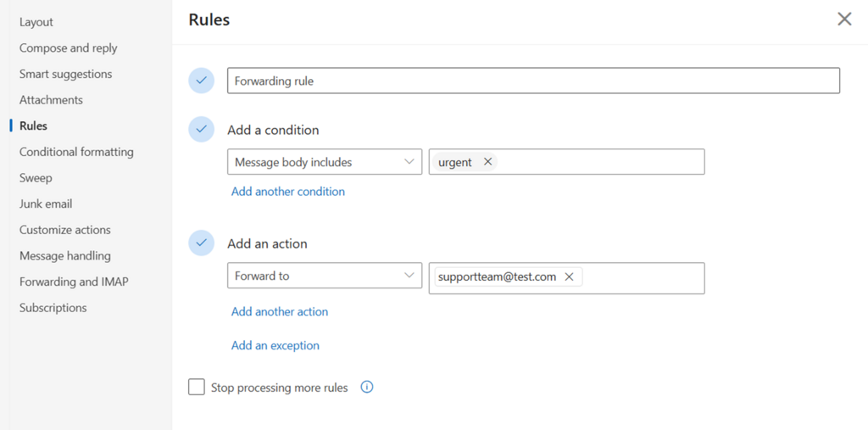The image size is (868, 430).
Task: Click 'Add another condition' link
Action: pos(288,192)
